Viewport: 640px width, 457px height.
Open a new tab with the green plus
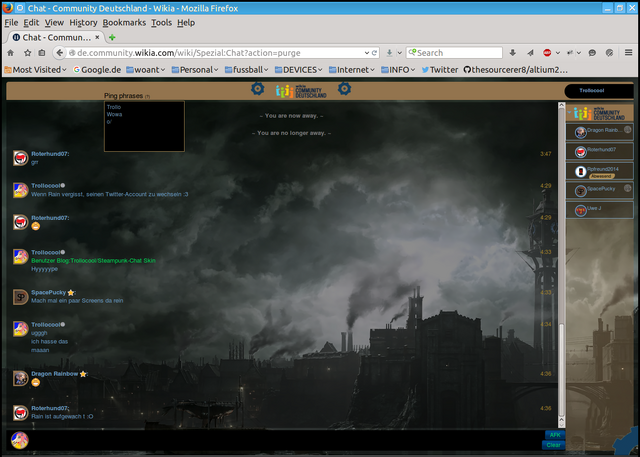pyautogui.click(x=112, y=38)
